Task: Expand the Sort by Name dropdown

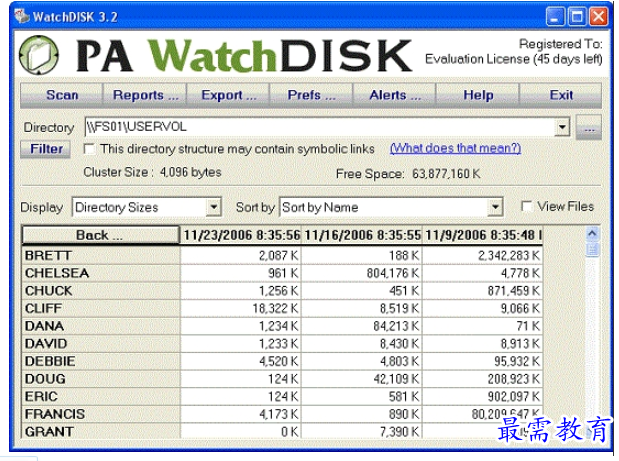Action: (495, 207)
